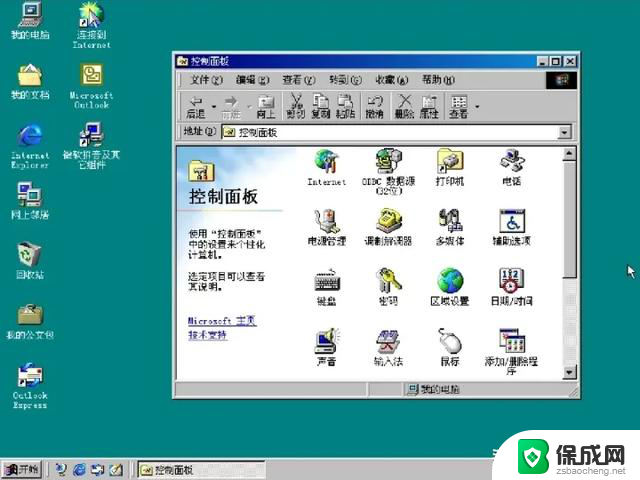Image resolution: width=640 pixels, height=480 pixels.
Task: Click the scrollbar up arrow
Action: pos(569,154)
